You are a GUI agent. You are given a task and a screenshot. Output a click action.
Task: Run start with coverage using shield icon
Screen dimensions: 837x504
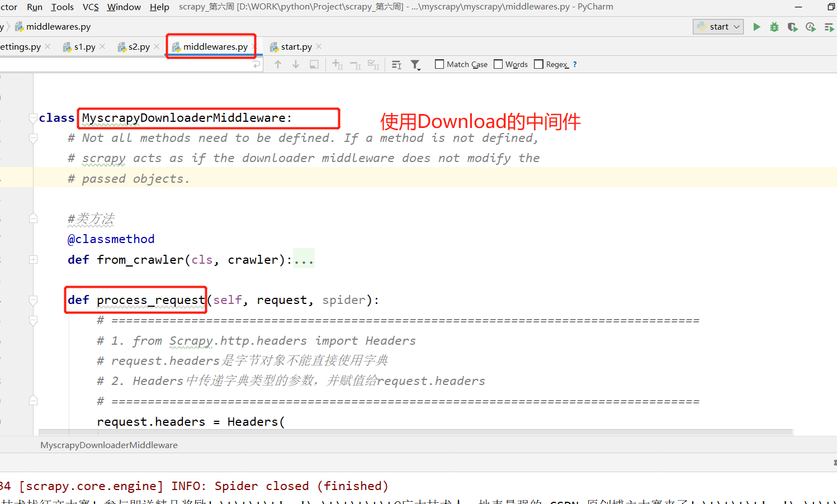coord(792,26)
